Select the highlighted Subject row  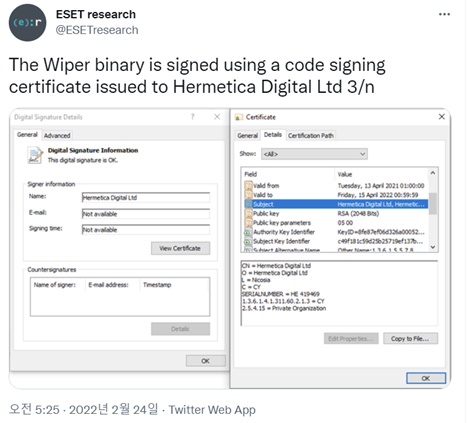point(335,204)
